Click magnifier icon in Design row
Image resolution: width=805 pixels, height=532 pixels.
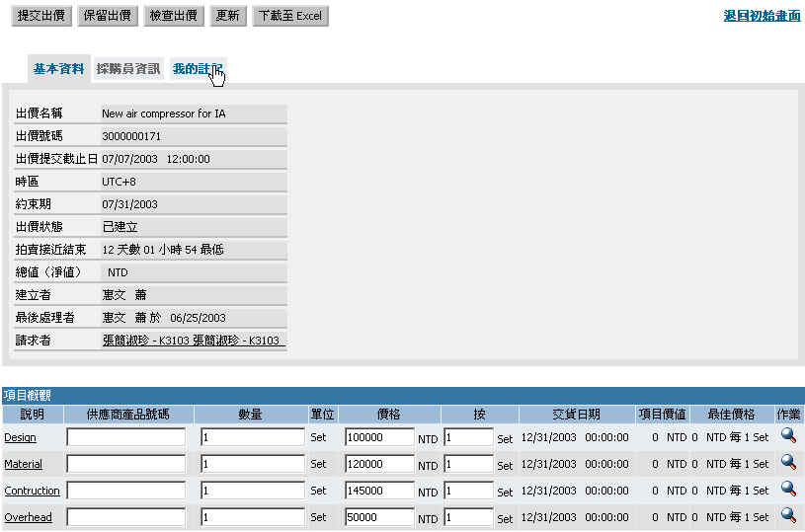point(788,434)
